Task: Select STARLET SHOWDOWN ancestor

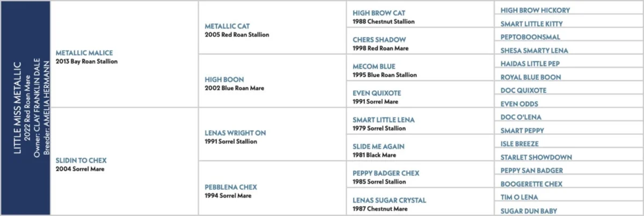Action: pos(536,157)
